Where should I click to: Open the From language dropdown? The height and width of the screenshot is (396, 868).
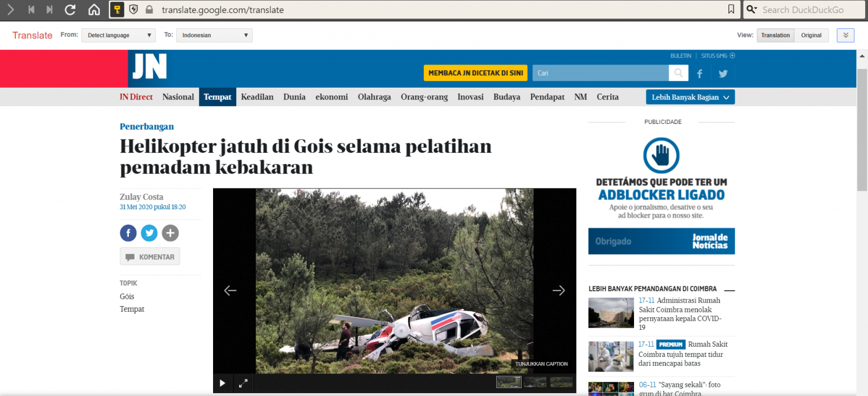(119, 35)
